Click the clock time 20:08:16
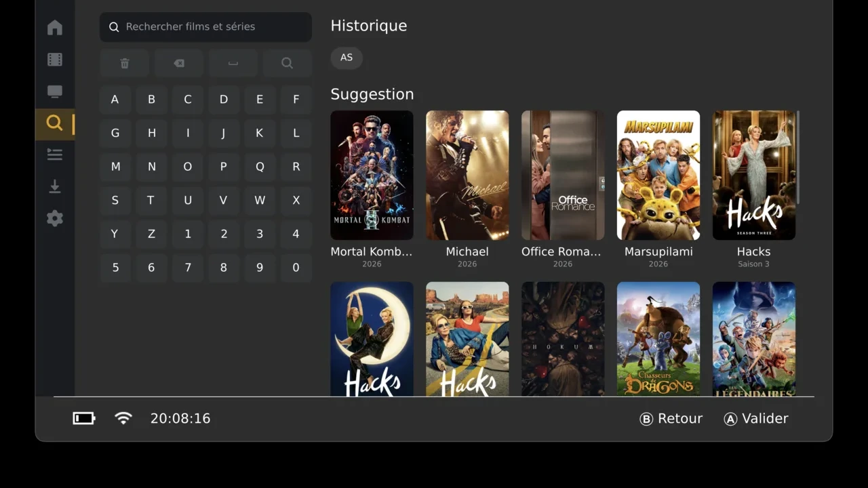The image size is (868, 488). coord(180,418)
